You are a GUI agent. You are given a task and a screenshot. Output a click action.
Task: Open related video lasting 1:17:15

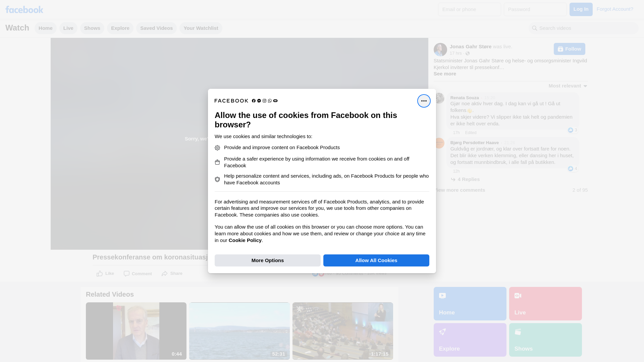(343, 331)
